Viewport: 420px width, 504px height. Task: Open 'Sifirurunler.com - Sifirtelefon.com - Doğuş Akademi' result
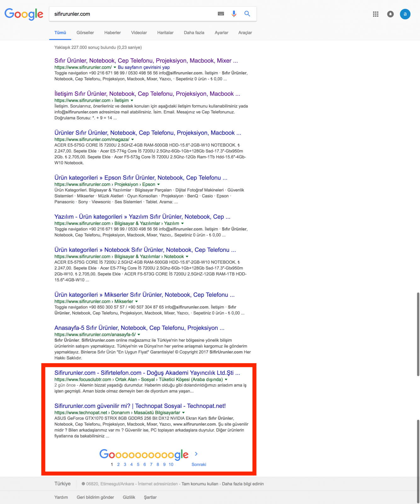[147, 373]
